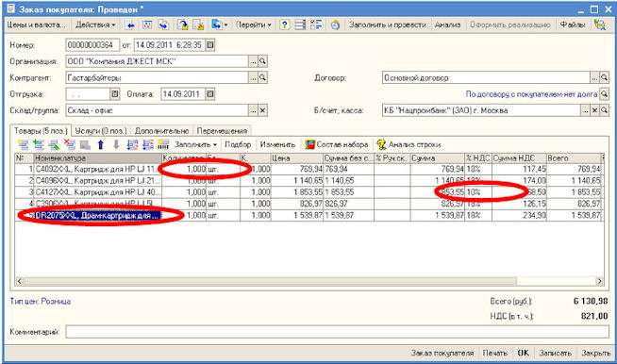Click the rightmost toolbar icon after Файлы
The height and width of the screenshot is (364, 617).
600,25
